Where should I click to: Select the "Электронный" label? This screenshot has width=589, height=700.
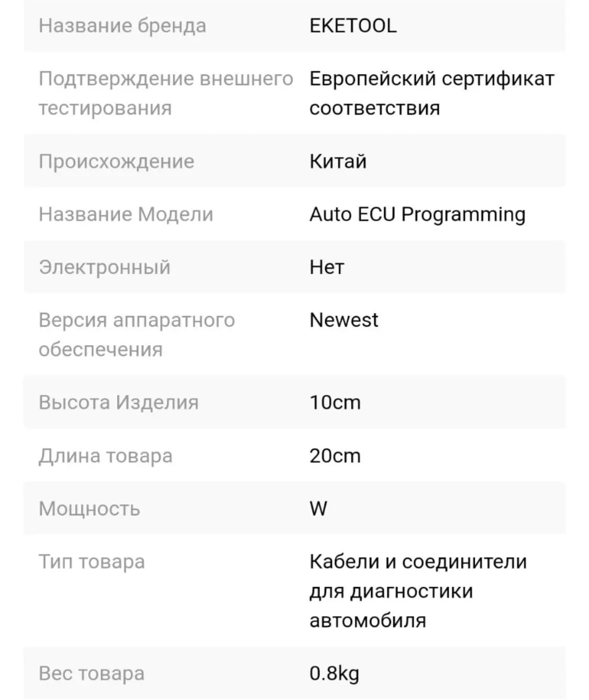105,267
